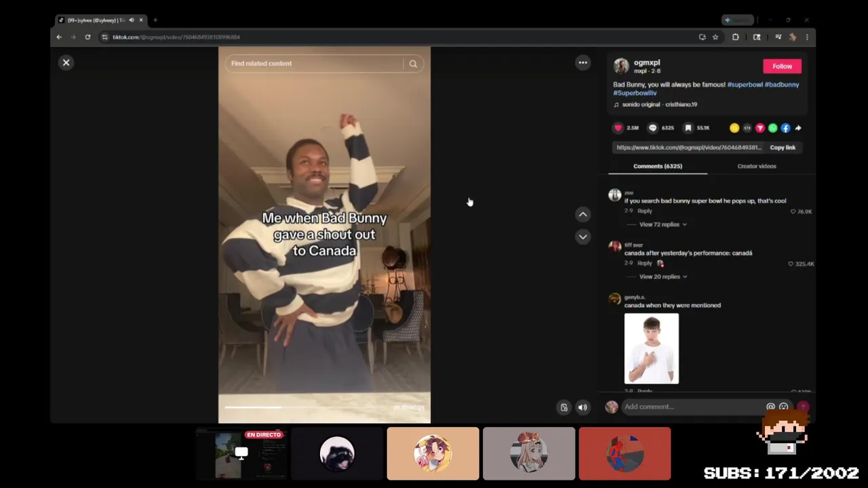Open the browser extensions puzzle icon
The height and width of the screenshot is (488, 868).
click(x=735, y=37)
